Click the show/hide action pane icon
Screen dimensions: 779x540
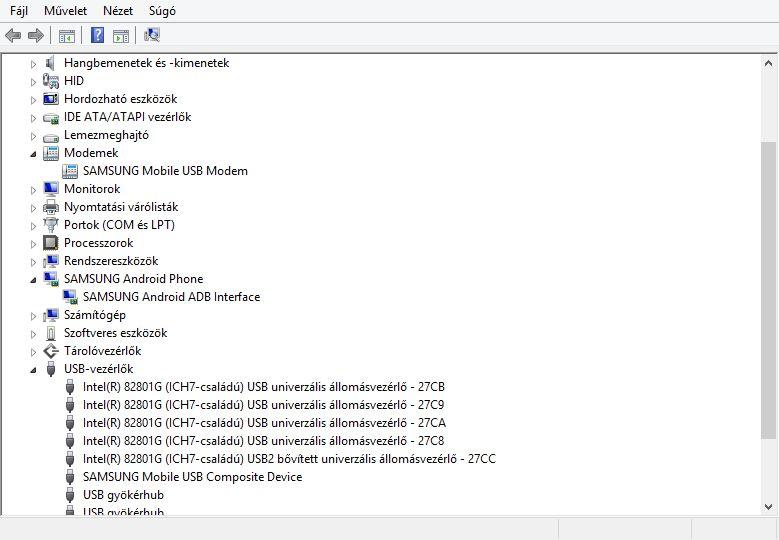click(121, 36)
